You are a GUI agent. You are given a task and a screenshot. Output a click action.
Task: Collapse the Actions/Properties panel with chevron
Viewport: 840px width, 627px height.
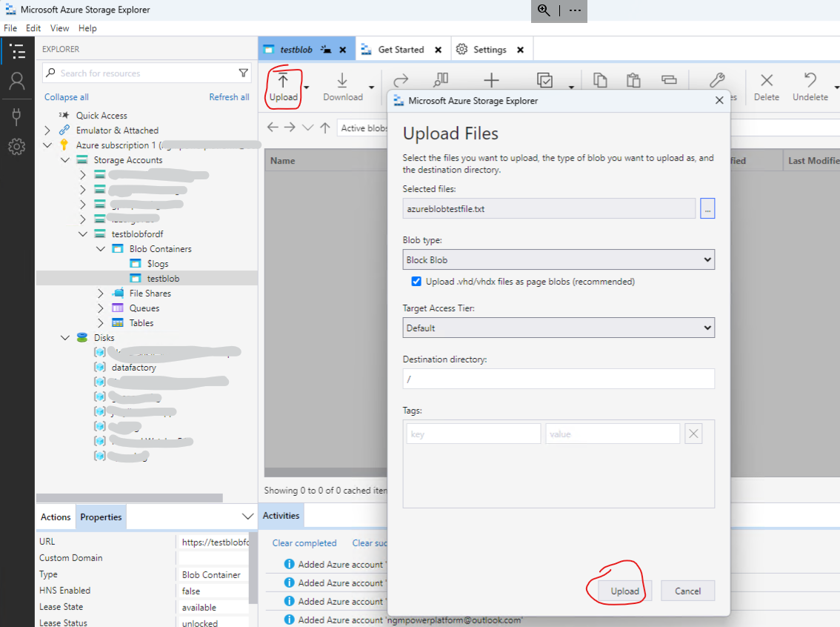(247, 517)
